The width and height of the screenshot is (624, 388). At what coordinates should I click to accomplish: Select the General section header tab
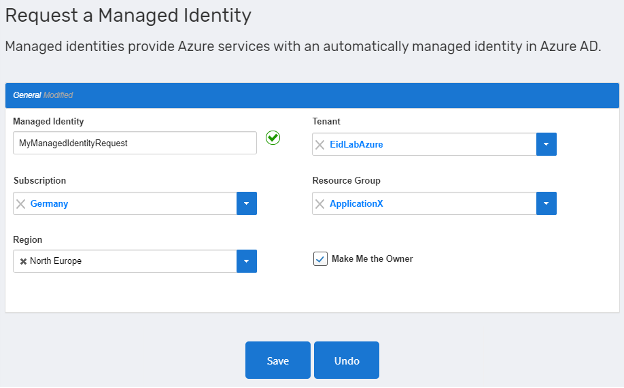(27, 95)
